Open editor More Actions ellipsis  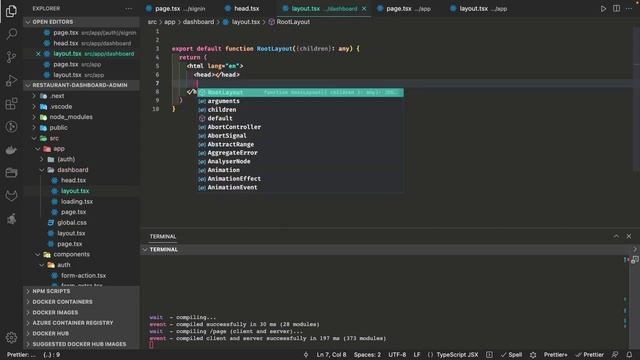coord(629,9)
